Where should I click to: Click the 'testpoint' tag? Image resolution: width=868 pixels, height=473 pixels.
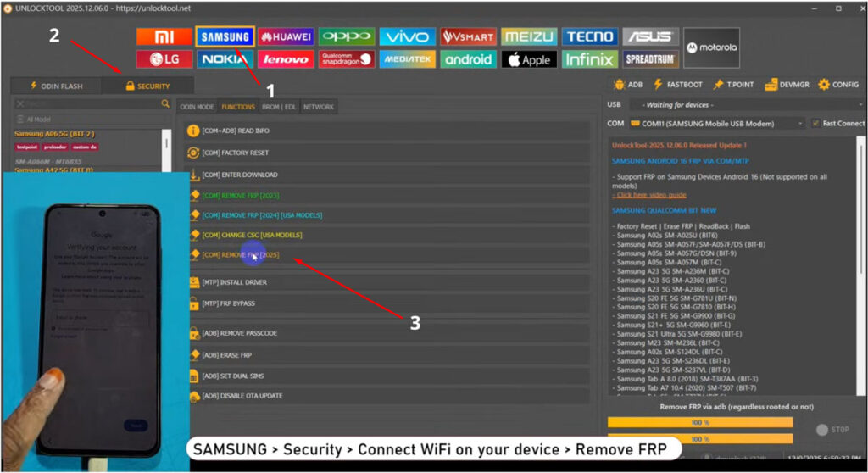(26, 147)
